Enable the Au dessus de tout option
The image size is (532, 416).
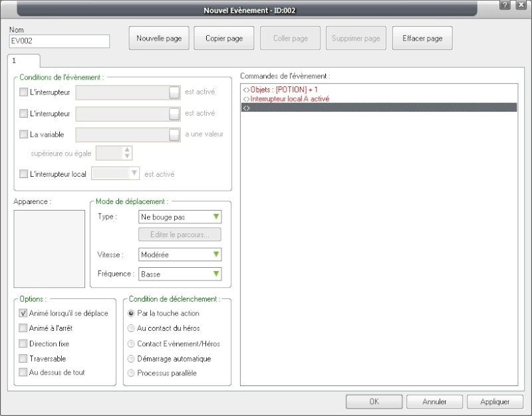point(23,372)
